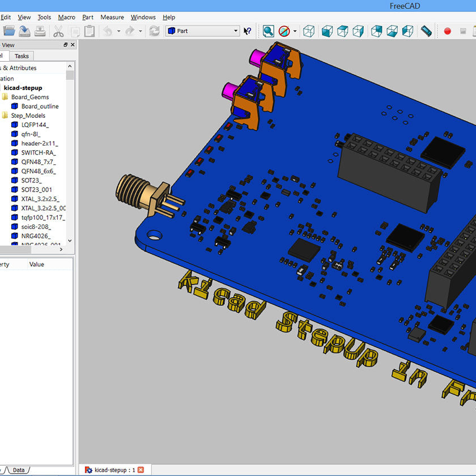Click the Refresh document icon
This screenshot has height=476, width=476.
coord(154,31)
